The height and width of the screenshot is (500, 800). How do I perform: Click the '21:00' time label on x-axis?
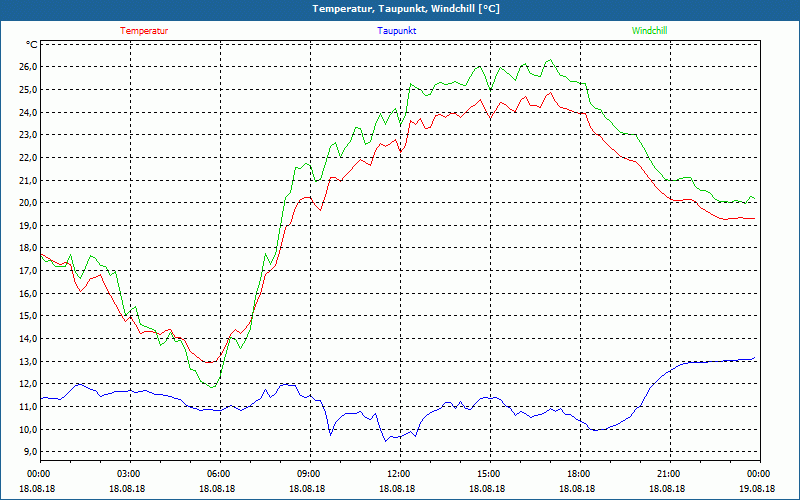[x=670, y=473]
